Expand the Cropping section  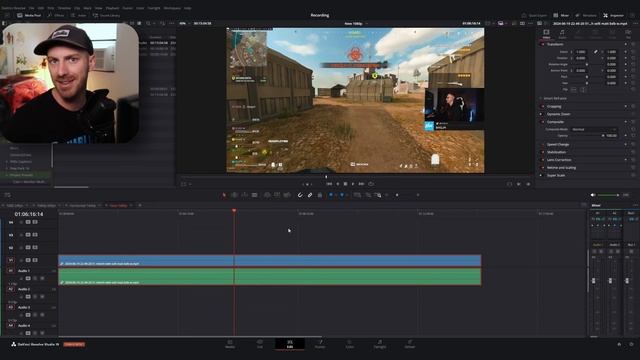point(554,106)
